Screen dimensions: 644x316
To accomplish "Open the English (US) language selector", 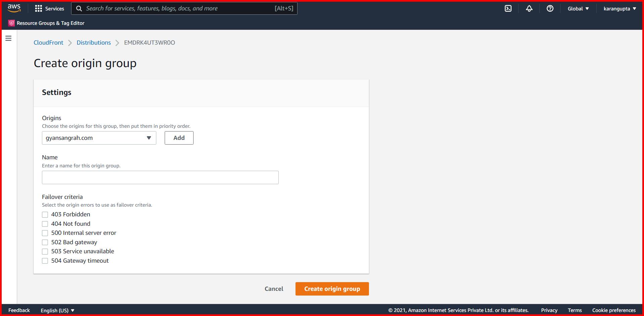I will [57, 310].
